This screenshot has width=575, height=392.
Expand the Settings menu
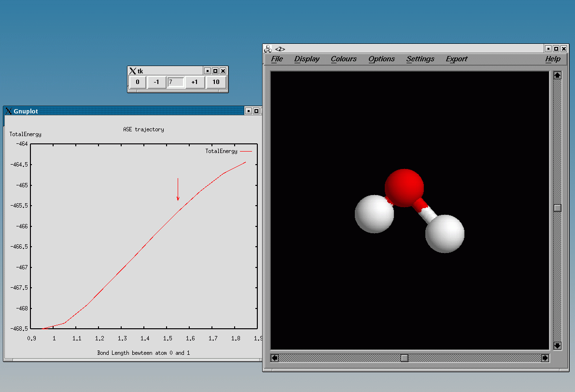tap(421, 59)
